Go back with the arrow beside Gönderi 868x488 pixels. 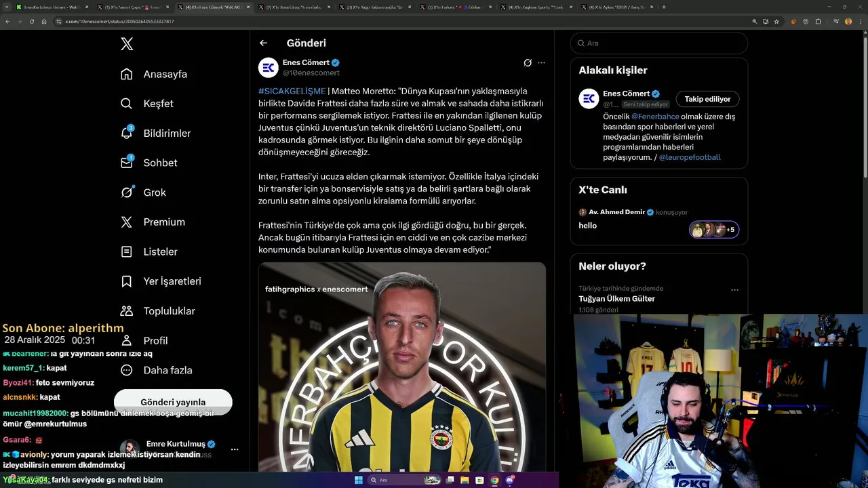(x=263, y=43)
